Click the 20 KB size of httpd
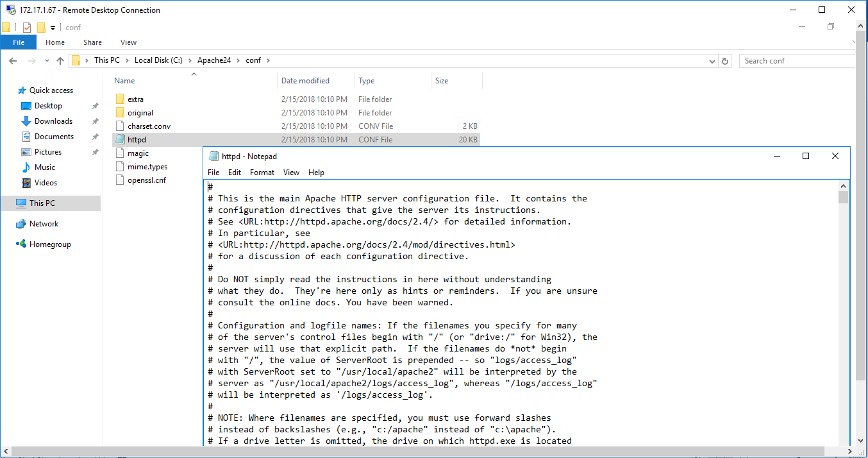 tap(468, 140)
